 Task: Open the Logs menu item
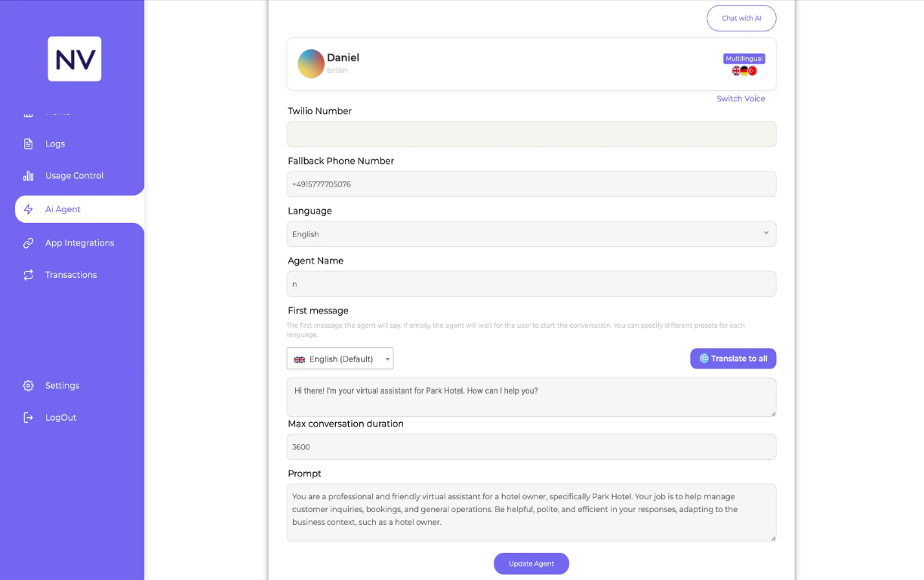[55, 143]
